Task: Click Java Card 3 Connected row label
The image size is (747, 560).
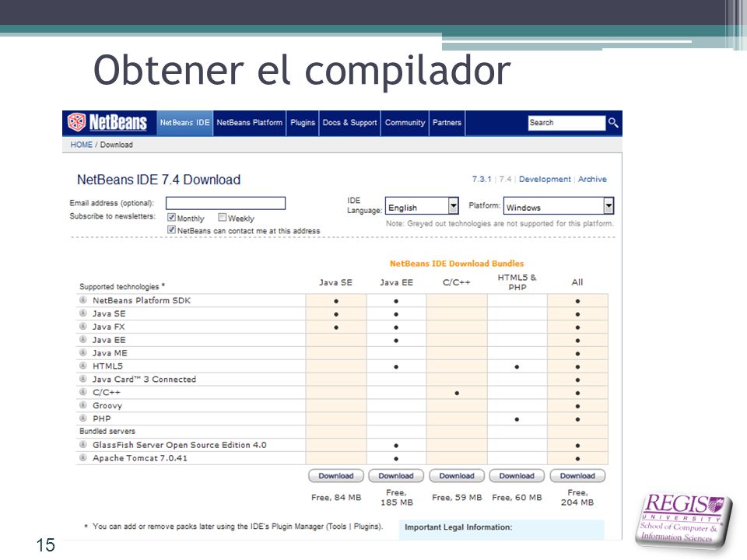Action: coord(145,379)
